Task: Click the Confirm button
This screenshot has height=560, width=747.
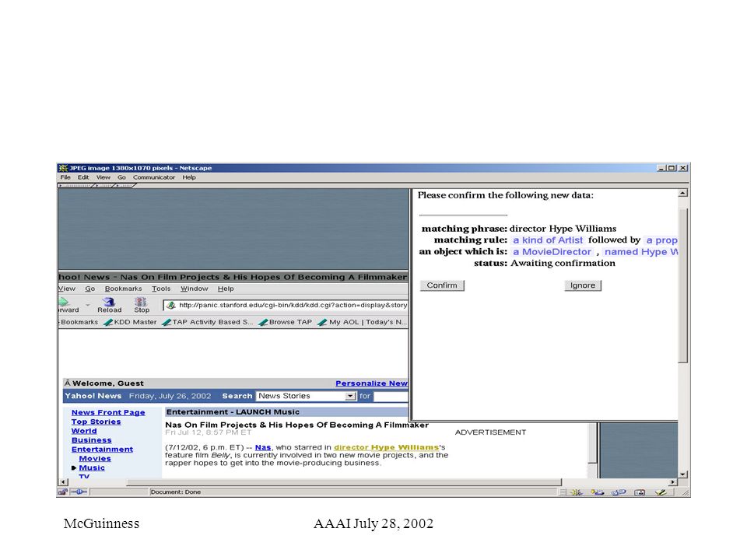Action: [x=442, y=285]
